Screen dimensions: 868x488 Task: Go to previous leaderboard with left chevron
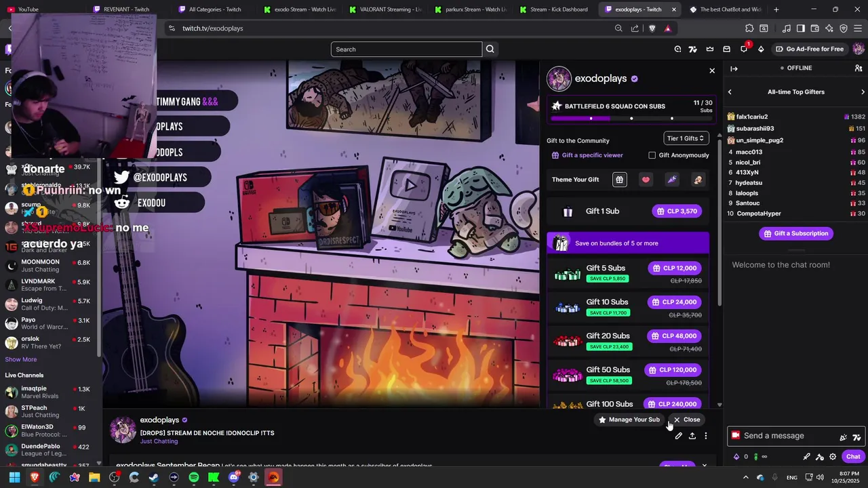tap(730, 91)
